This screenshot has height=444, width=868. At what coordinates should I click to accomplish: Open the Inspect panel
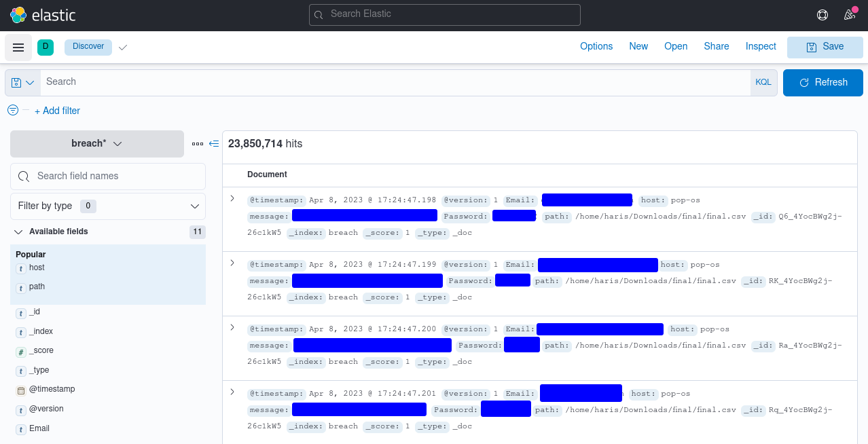[761, 46]
